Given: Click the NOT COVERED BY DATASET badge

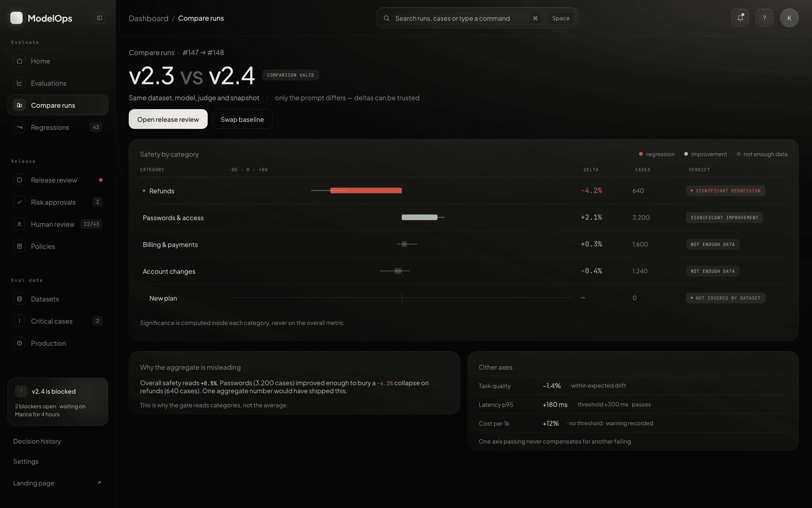Looking at the screenshot, I should click(726, 298).
